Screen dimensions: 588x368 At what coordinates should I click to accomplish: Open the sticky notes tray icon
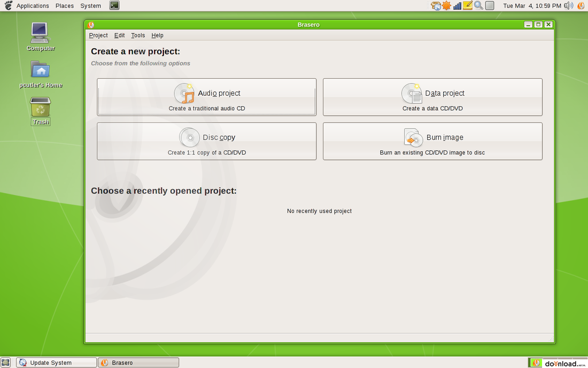click(x=468, y=5)
